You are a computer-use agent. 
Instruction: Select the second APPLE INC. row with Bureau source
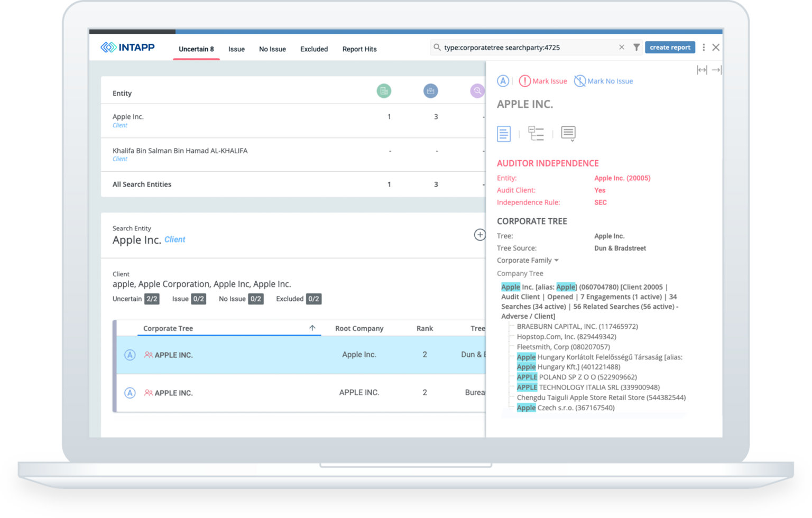click(x=300, y=393)
